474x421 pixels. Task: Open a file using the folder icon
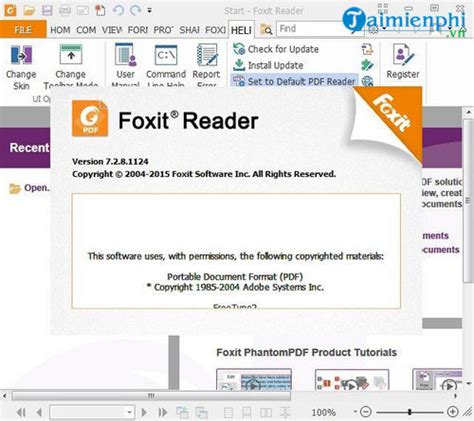click(29, 11)
